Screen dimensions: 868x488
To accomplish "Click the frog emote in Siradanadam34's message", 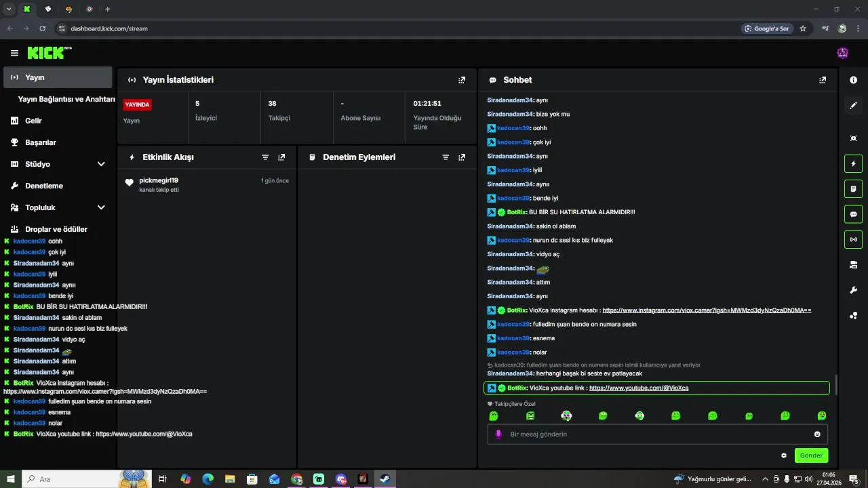I will click(x=542, y=269).
